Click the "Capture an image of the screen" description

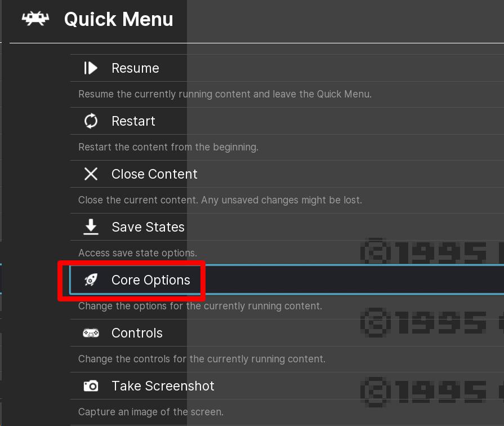(151, 412)
